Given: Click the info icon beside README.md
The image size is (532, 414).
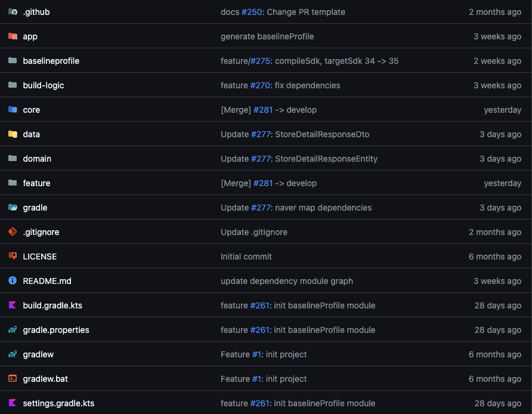Looking at the screenshot, I should (x=13, y=280).
